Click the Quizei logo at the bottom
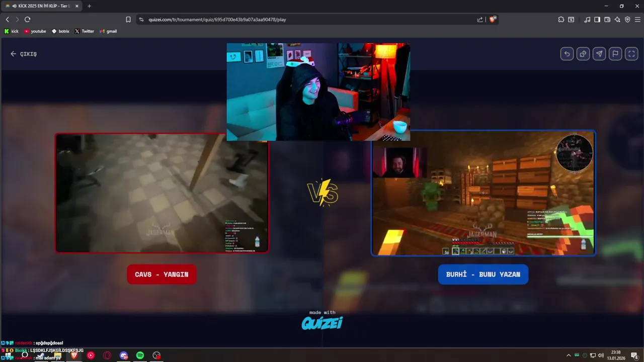644x362 pixels. [x=322, y=322]
